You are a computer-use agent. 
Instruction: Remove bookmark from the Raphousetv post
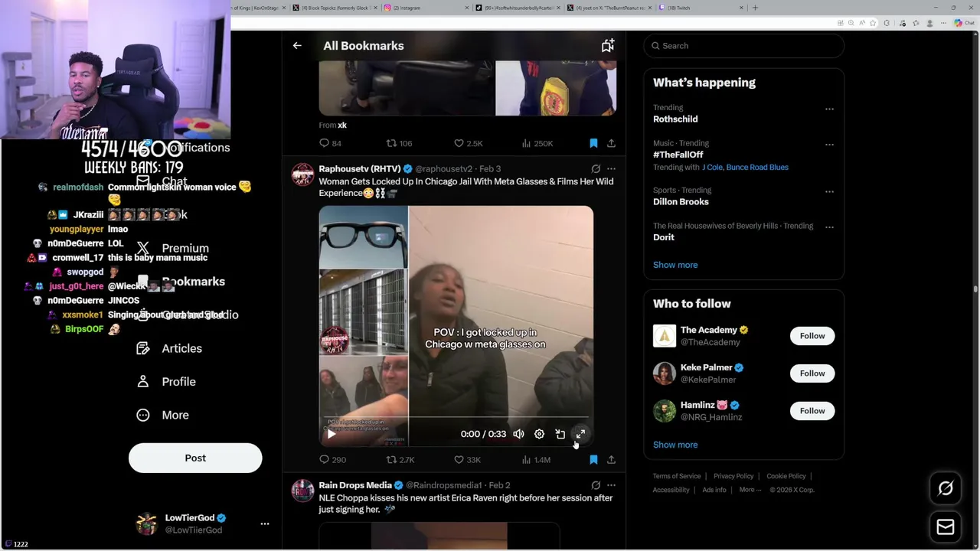click(593, 460)
